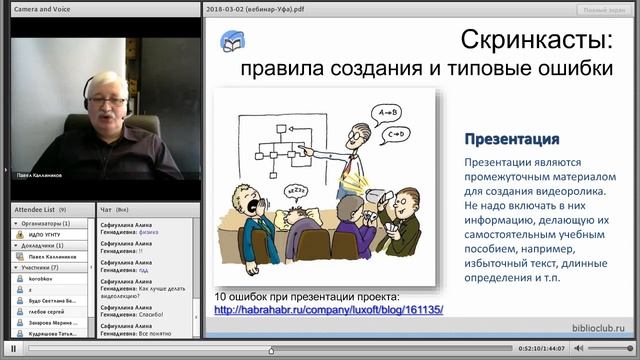
Task: Select presenter name 'Павел Калинников' in list
Action: (x=52, y=257)
